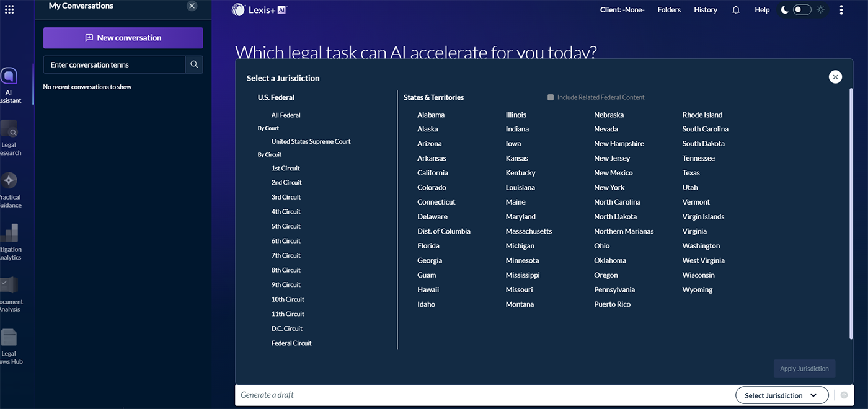Screen dimensions: 868x409
Task: Click the sun light mode icon
Action: tap(820, 10)
